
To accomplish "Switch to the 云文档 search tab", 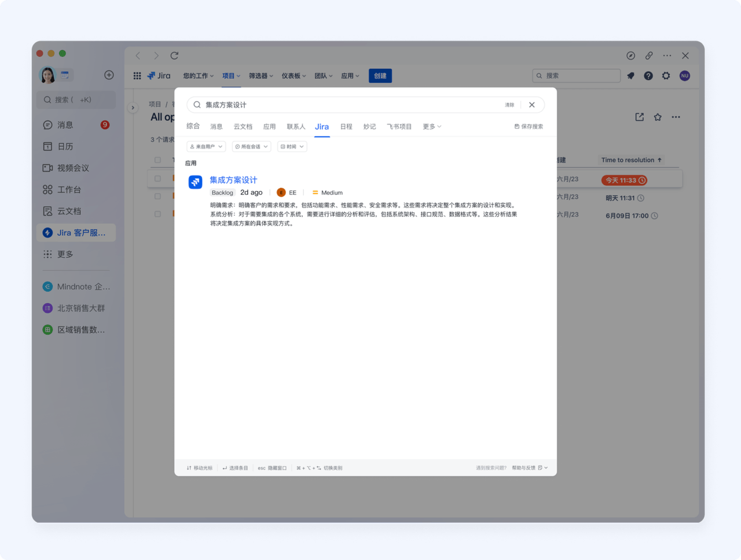I will pos(243,126).
